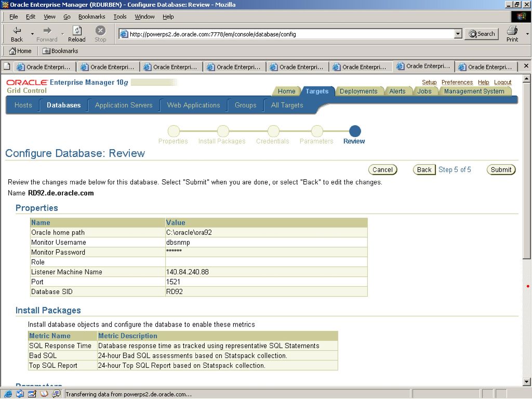The image size is (532, 399).
Task: Submit the database configuration
Action: 501,170
